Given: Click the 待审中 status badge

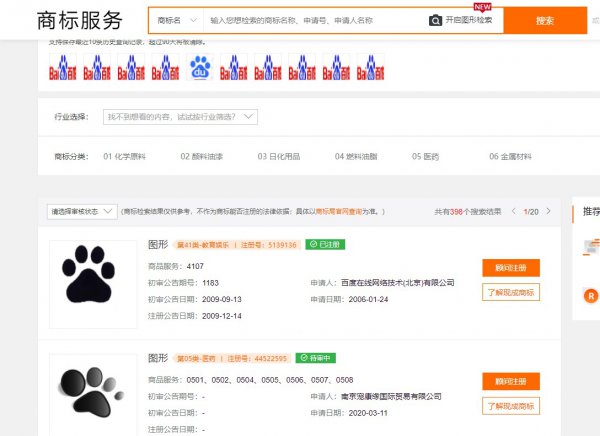Looking at the screenshot, I should 316,358.
